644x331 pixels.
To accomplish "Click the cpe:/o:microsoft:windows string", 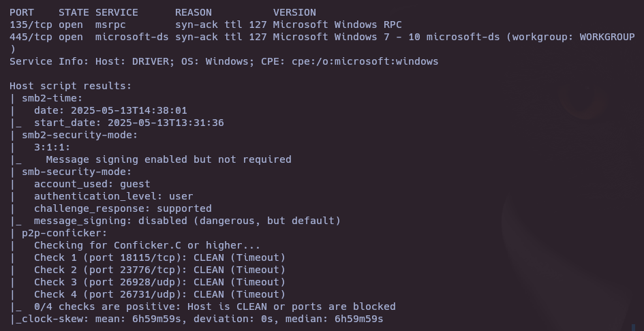I will click(365, 61).
